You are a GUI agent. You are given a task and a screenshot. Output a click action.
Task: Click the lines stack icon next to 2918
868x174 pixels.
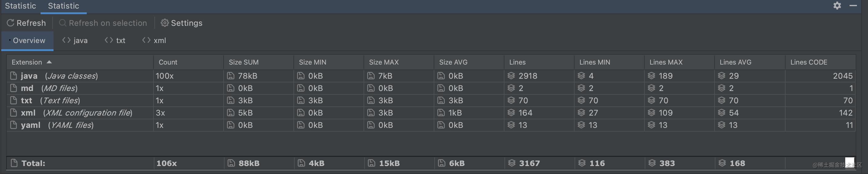[511, 76]
